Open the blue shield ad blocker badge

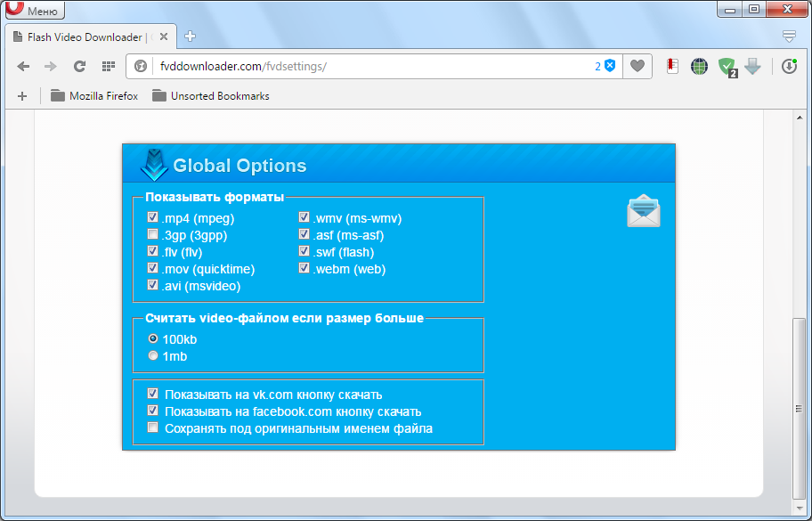[610, 66]
